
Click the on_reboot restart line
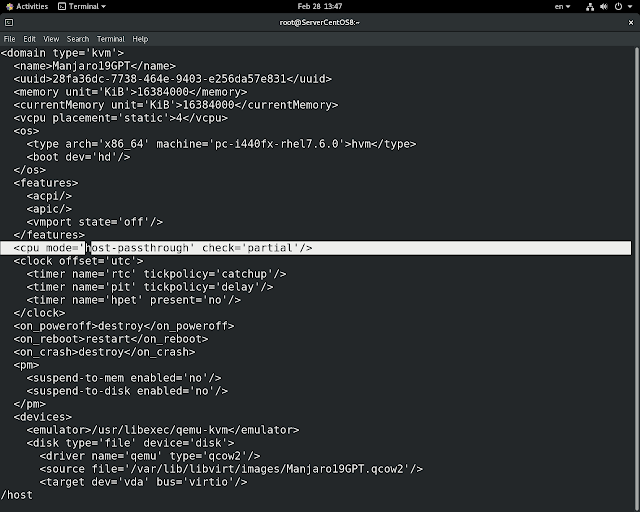[x=111, y=339]
